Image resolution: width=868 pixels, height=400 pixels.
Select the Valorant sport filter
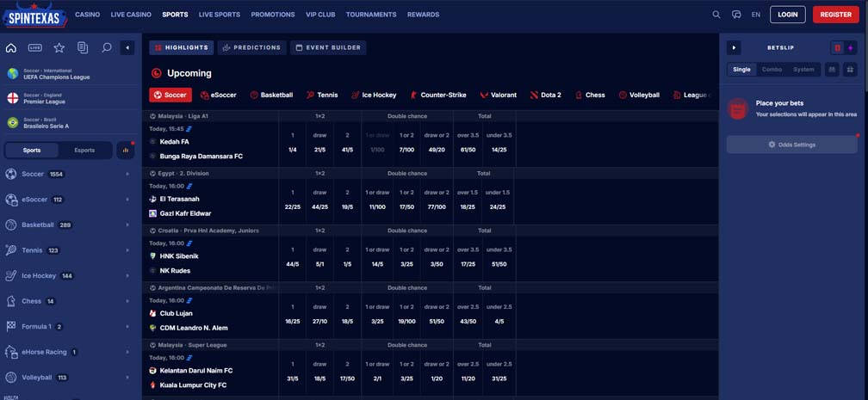point(499,95)
